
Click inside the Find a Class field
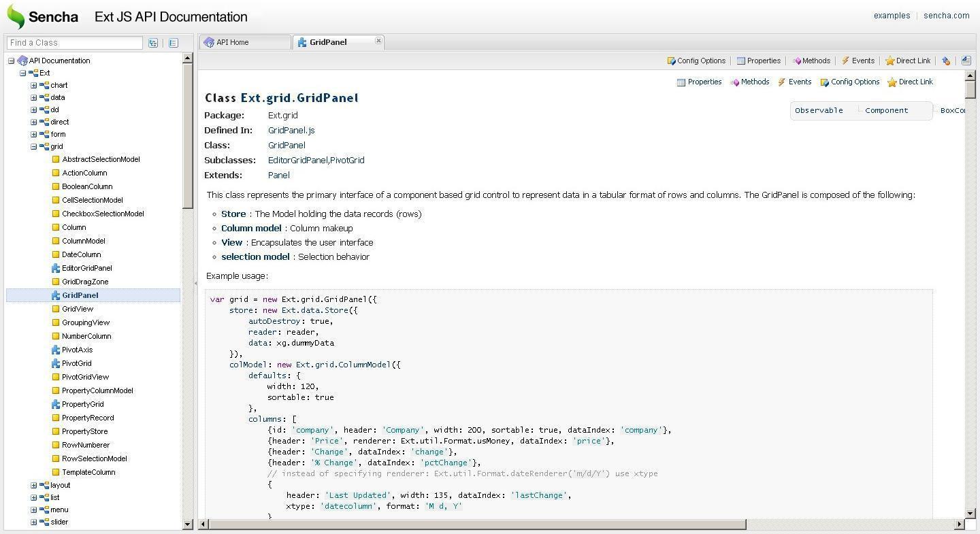[75, 43]
